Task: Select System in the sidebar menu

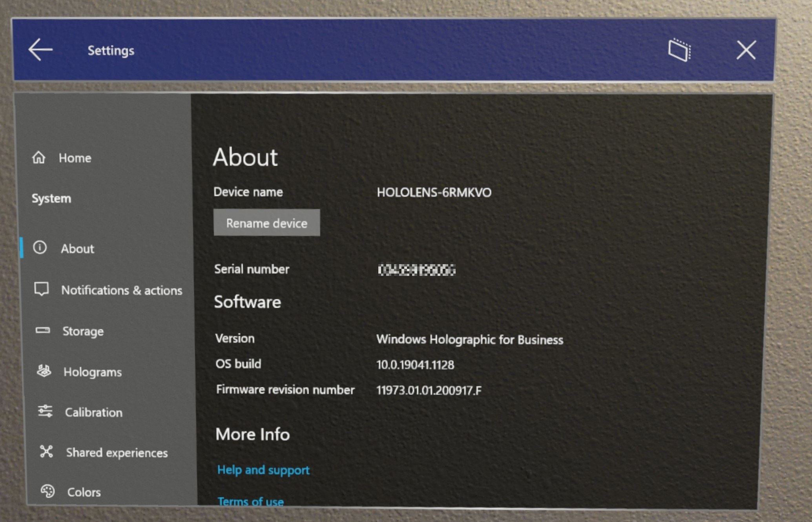Action: click(x=51, y=198)
